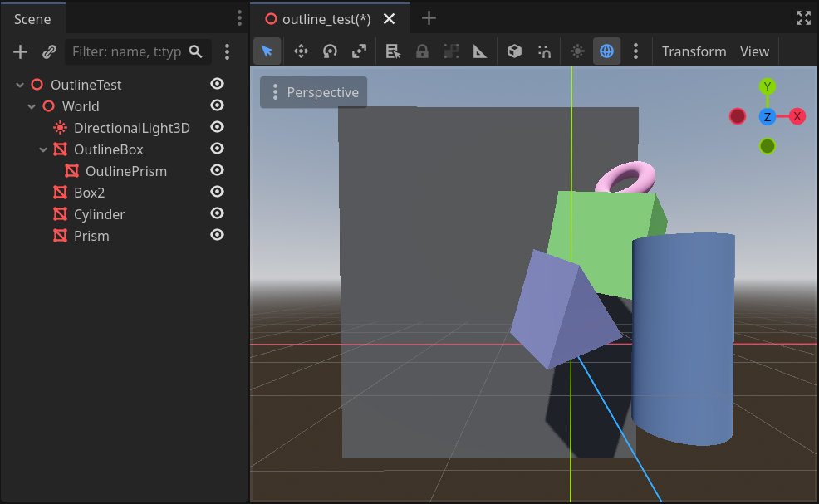819x504 pixels.
Task: Collapse the OutlineTest root node
Action: [20, 85]
